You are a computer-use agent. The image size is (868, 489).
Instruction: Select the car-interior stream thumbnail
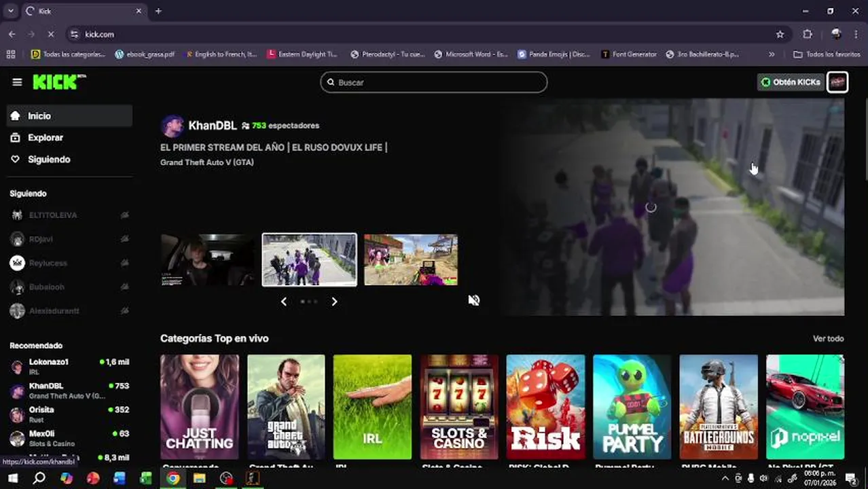coord(207,259)
